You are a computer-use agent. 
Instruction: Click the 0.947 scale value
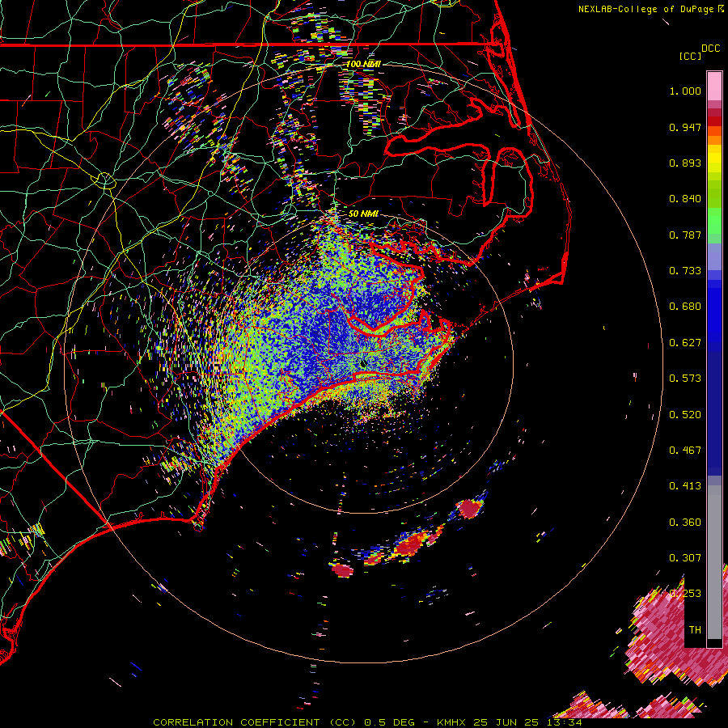click(685, 127)
